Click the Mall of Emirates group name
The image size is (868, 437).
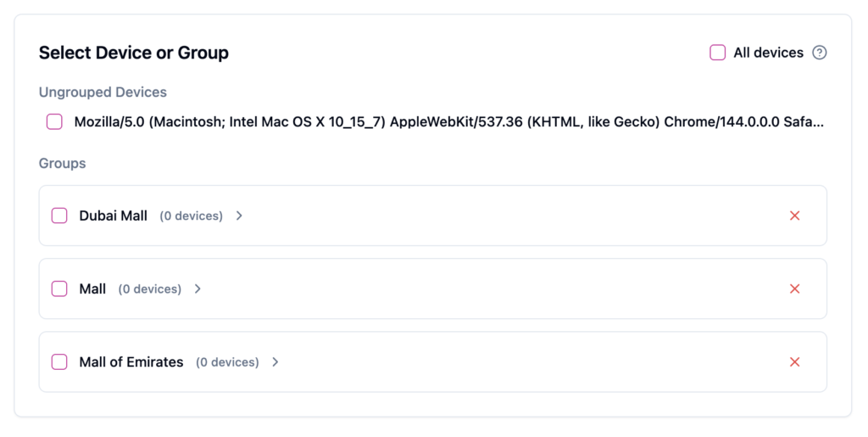[x=131, y=361]
